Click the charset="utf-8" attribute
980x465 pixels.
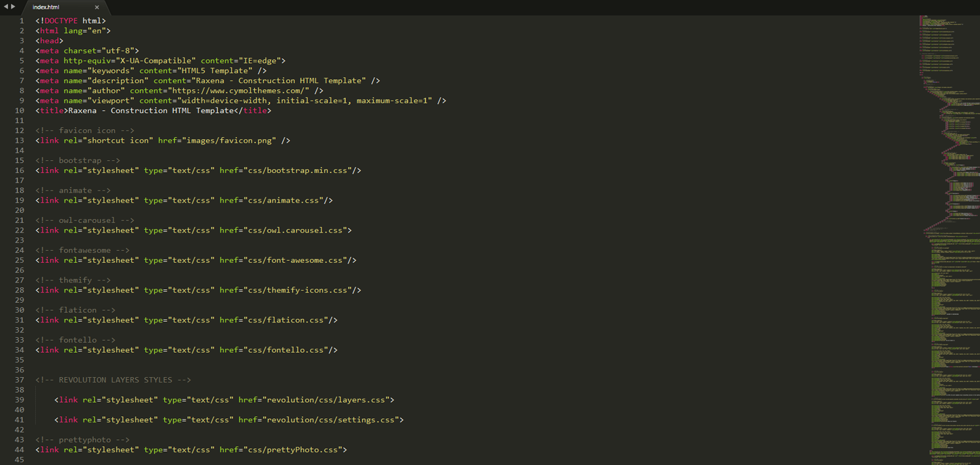pyautogui.click(x=99, y=51)
